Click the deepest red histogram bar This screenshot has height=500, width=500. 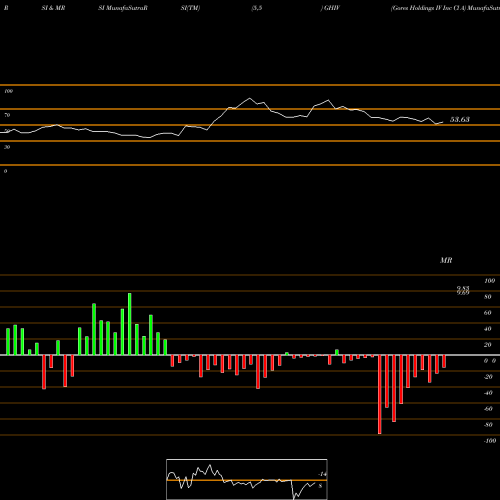380,395
